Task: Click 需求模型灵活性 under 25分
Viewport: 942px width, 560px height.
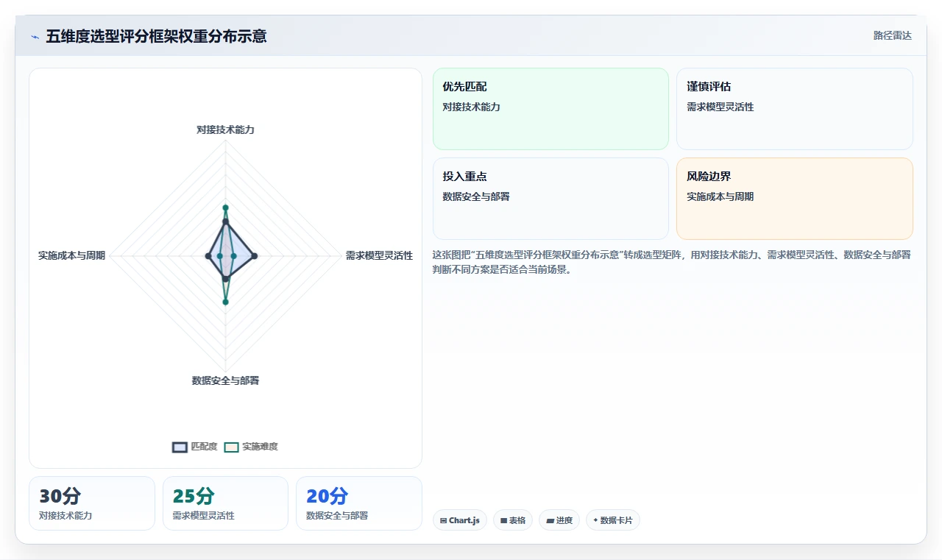Action: [203, 516]
